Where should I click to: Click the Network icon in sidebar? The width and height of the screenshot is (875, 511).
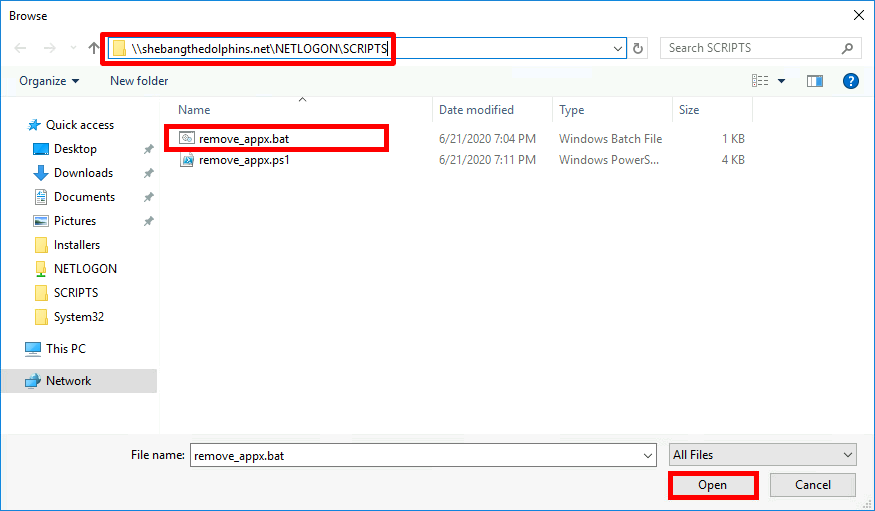(x=33, y=381)
